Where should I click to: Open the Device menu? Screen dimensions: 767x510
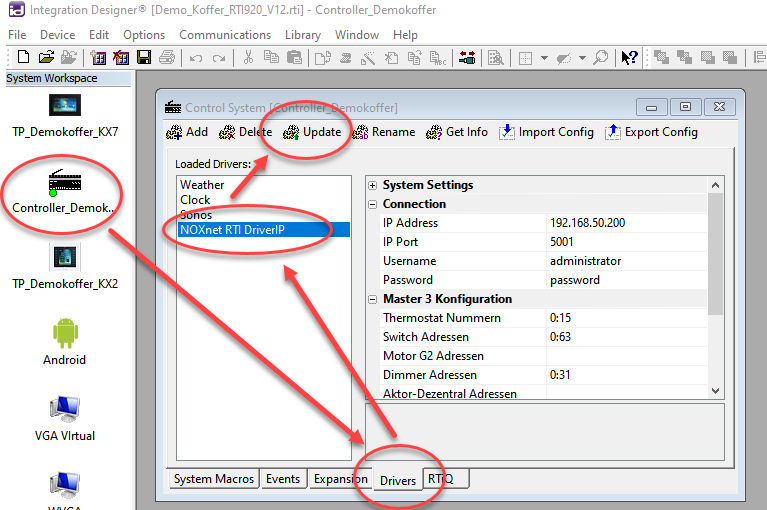(x=58, y=35)
